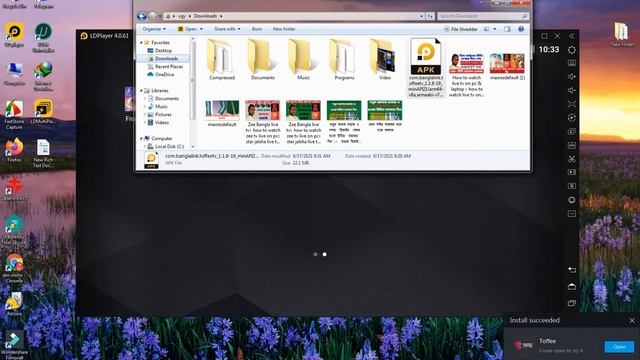Select Recent Places under Favorites
Viewport: 640px width, 360px height.
(169, 67)
